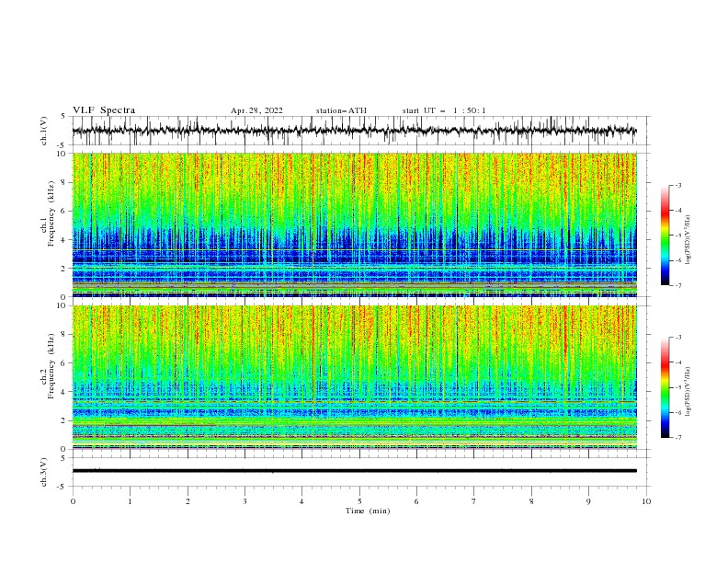Screen dimensions: 728x563
Task: Select the 'start UT = 1 : 50: 1' text
Action: tap(444, 110)
